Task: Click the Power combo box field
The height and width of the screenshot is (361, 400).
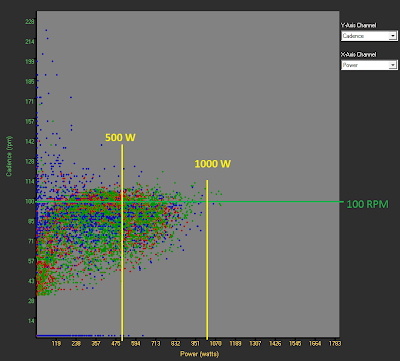Action: (369, 65)
